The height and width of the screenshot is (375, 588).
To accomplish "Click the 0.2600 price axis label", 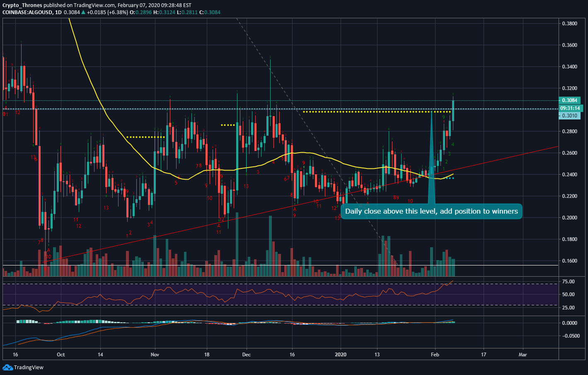I will pos(569,153).
